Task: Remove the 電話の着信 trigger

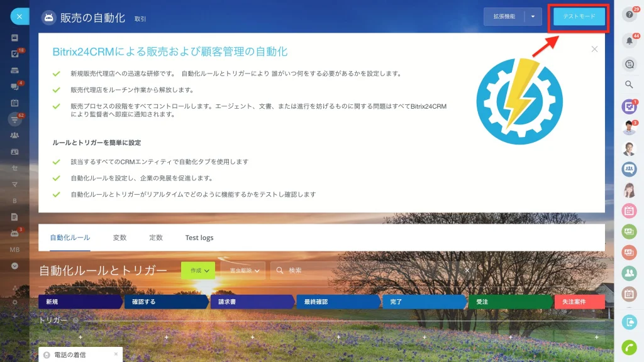Action: coord(116,354)
